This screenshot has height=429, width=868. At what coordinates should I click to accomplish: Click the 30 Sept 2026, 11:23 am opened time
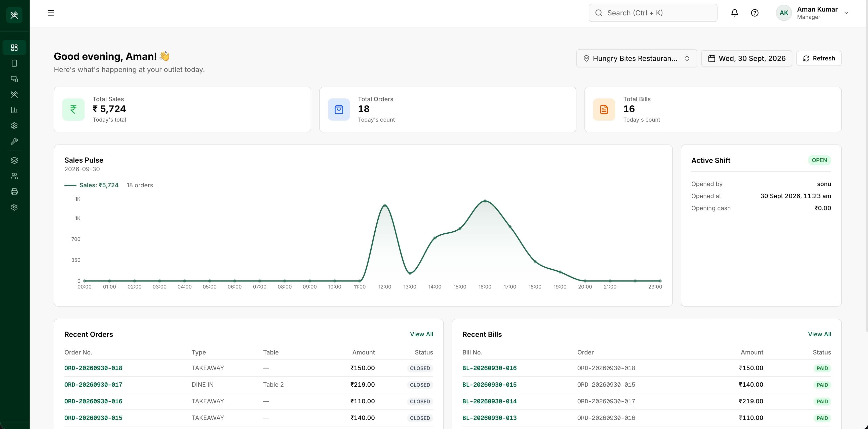click(796, 196)
